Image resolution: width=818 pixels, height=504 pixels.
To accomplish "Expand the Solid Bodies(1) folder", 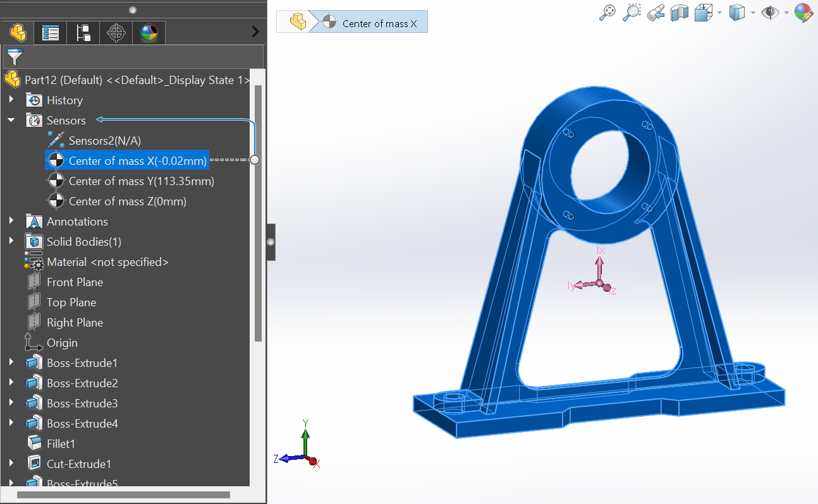I will pyautogui.click(x=11, y=241).
